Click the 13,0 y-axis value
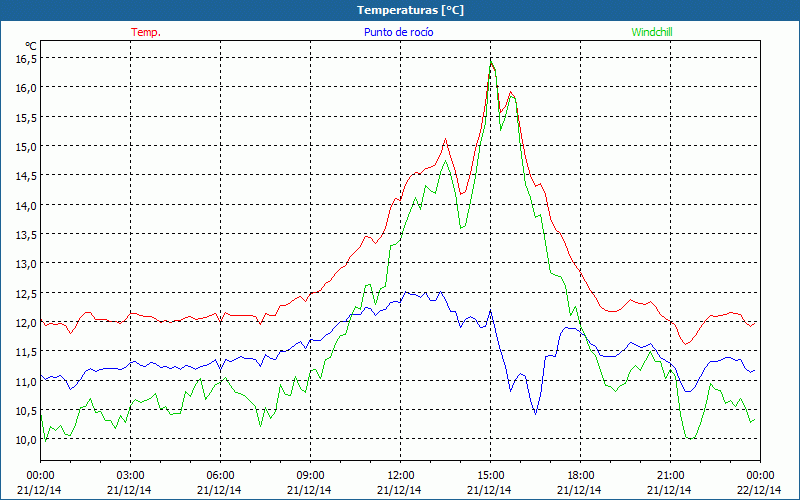This screenshot has width=800, height=500. [27, 264]
